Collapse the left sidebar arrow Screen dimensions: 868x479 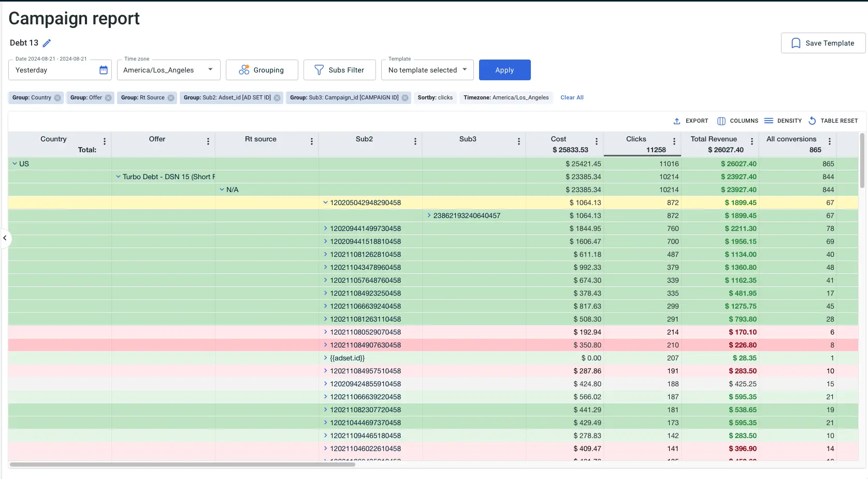coord(5,238)
